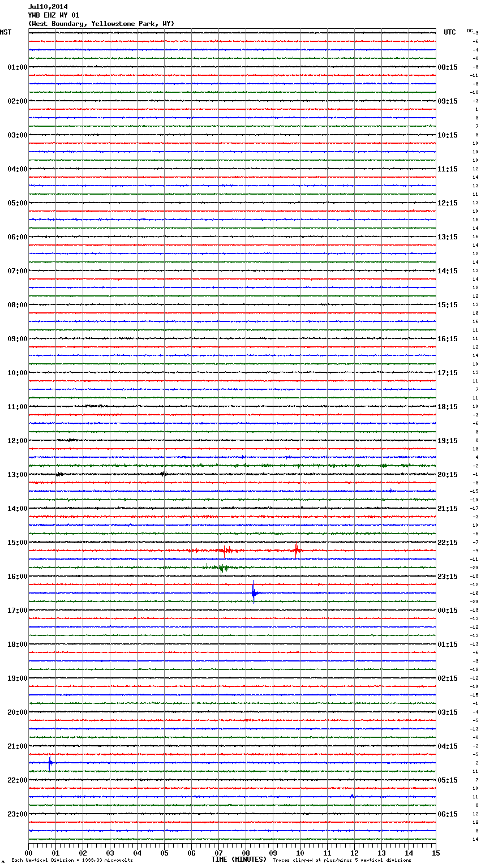Click the black disturbance near minute 1, 13:00 trace
481x868 pixels.
59,474
